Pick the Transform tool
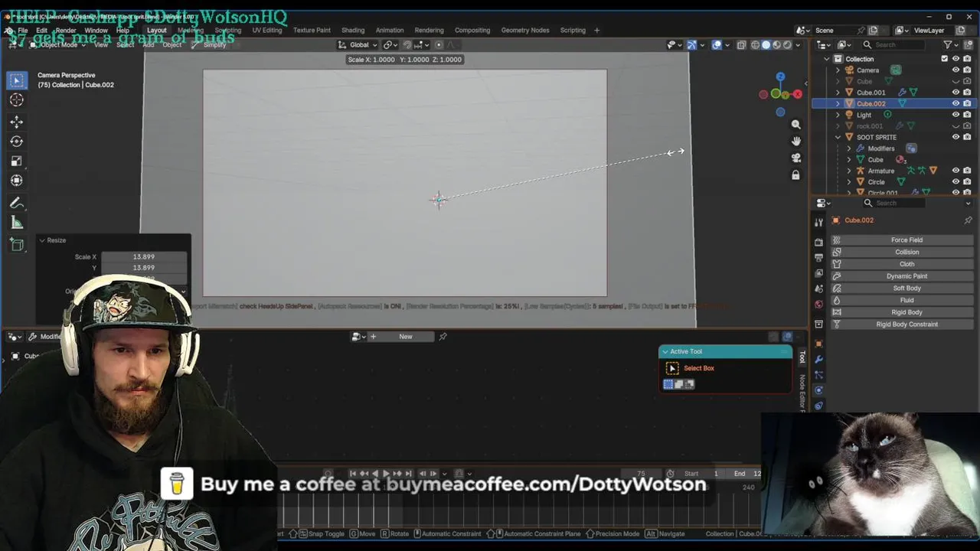The width and height of the screenshot is (980, 551). tap(16, 181)
